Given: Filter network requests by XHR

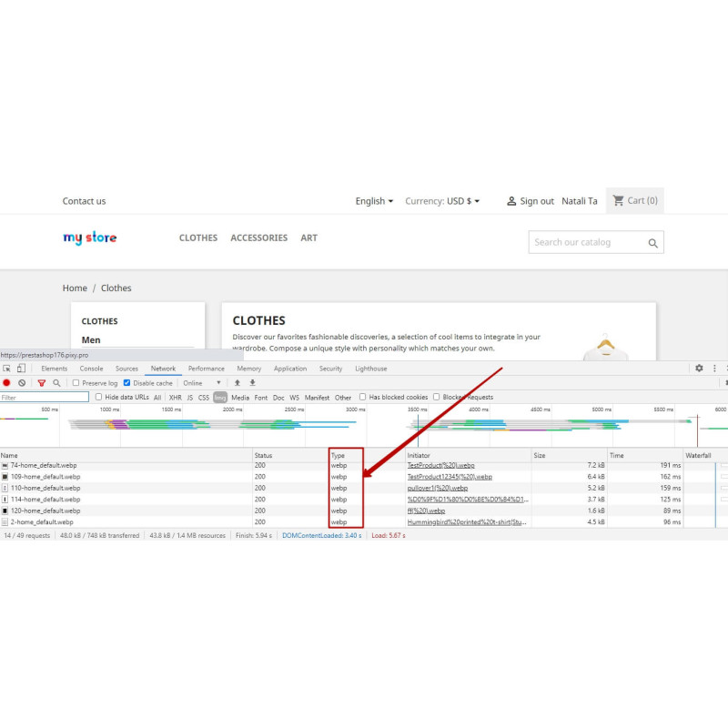Looking at the screenshot, I should pyautogui.click(x=175, y=398).
